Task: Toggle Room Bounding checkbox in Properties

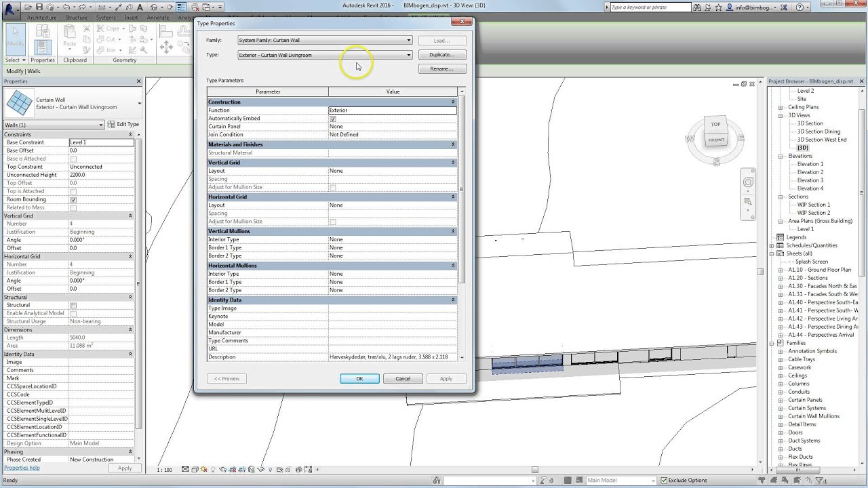Action: tap(73, 200)
